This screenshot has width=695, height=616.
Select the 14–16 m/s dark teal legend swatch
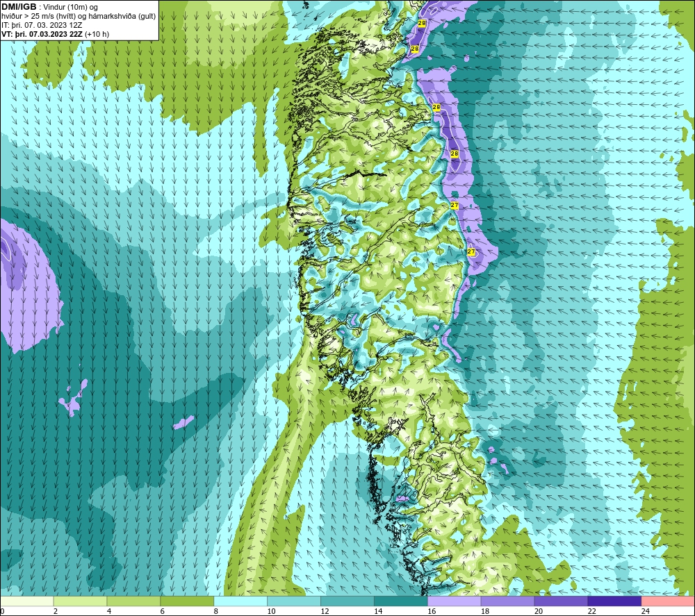click(401, 601)
